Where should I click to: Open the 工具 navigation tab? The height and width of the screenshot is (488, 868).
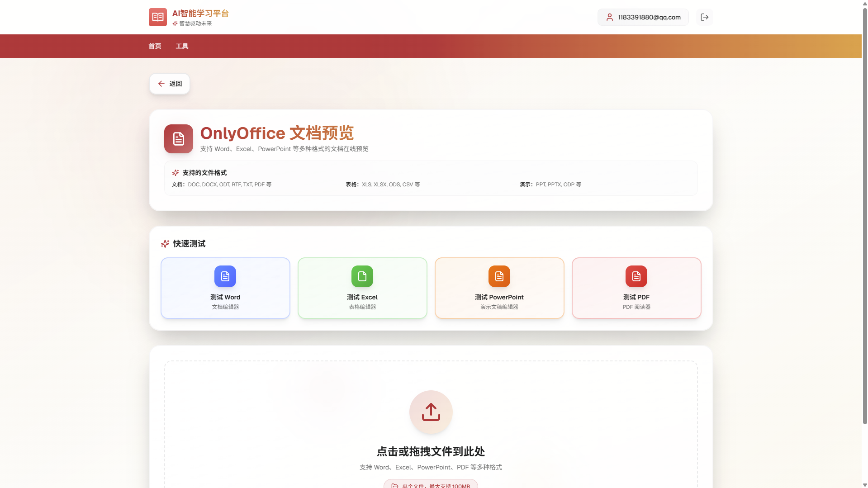[x=182, y=46]
